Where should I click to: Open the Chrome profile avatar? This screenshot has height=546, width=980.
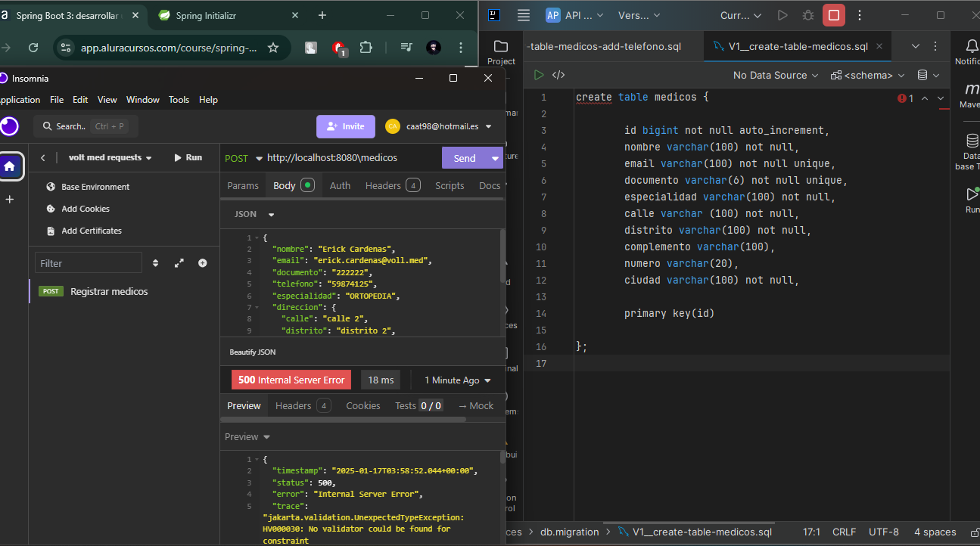pos(434,48)
